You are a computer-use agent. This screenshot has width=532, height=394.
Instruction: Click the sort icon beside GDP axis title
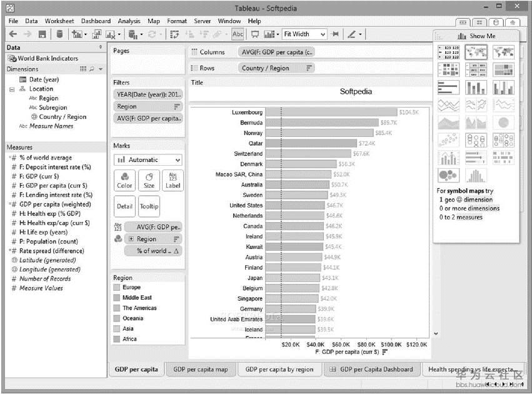384,352
